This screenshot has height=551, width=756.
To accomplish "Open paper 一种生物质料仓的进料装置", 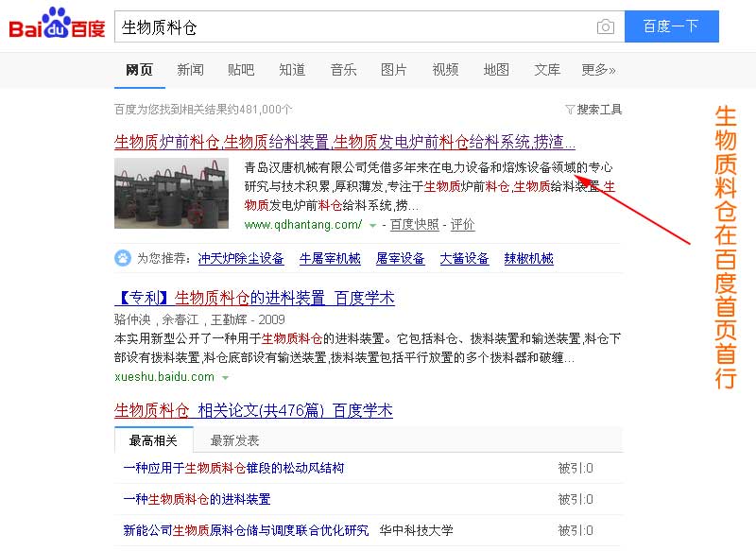I will (x=197, y=499).
